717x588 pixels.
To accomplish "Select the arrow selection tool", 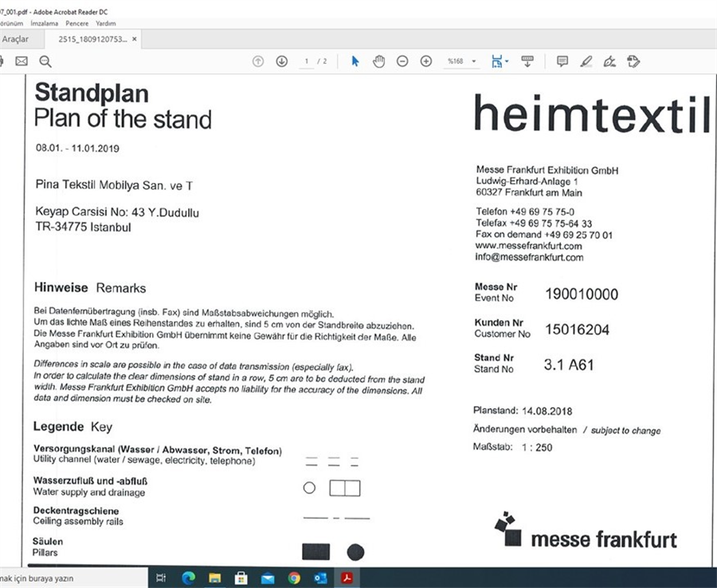I will click(x=355, y=61).
